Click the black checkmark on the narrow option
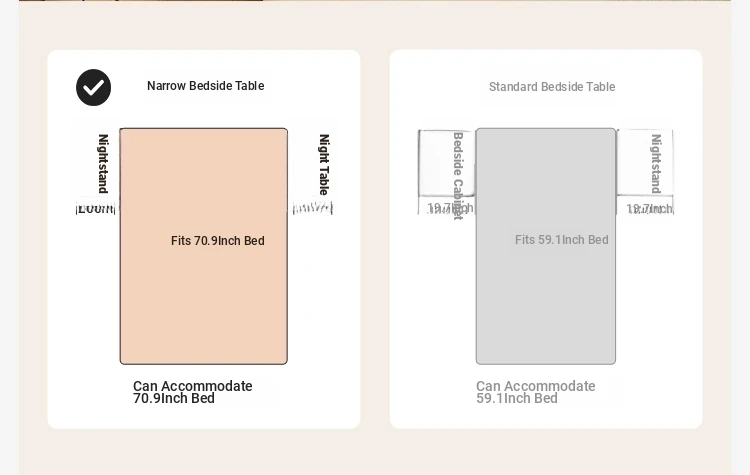 94,88
